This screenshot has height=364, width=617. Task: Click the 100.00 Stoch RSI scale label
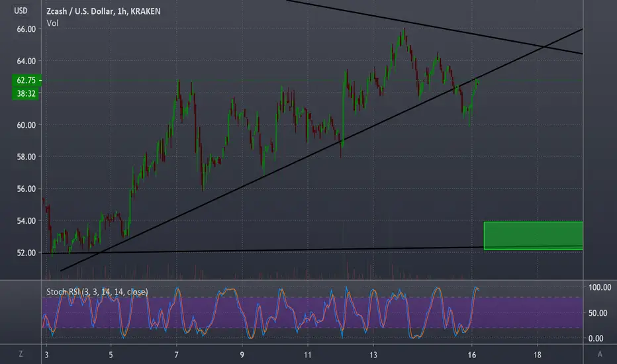point(600,287)
